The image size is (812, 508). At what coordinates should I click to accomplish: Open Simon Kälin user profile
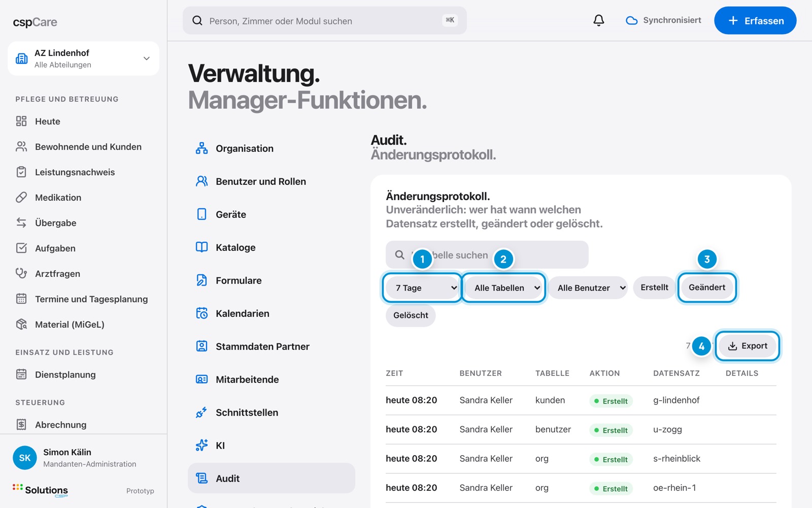click(x=83, y=458)
